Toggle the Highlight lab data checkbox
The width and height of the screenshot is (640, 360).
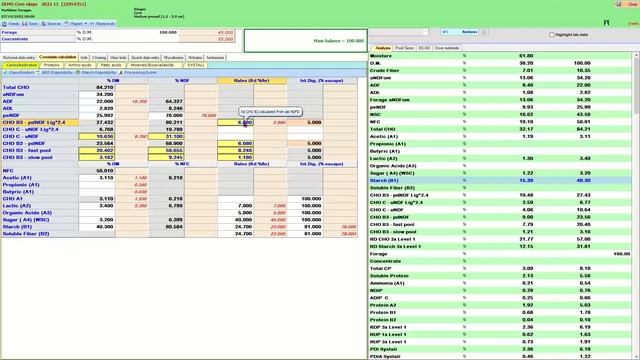pos(552,35)
